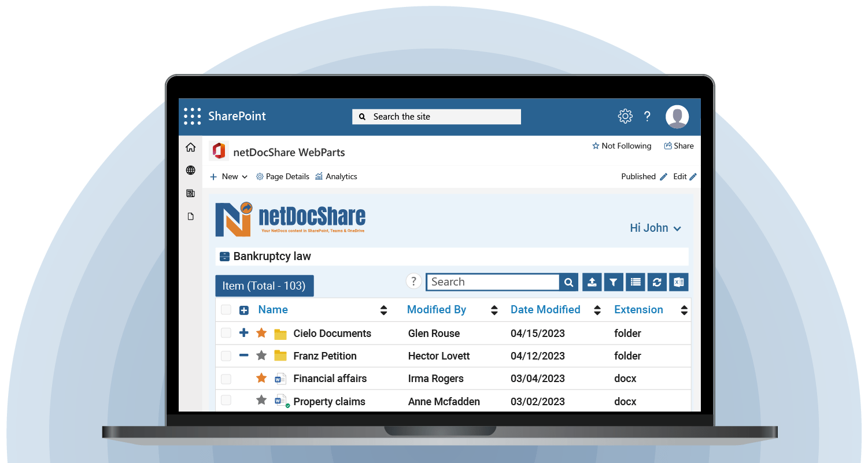Click the Cielo Documents folder icon

click(x=280, y=334)
